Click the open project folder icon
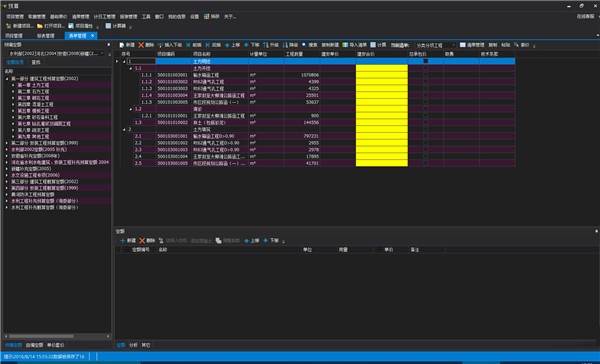 pos(40,26)
